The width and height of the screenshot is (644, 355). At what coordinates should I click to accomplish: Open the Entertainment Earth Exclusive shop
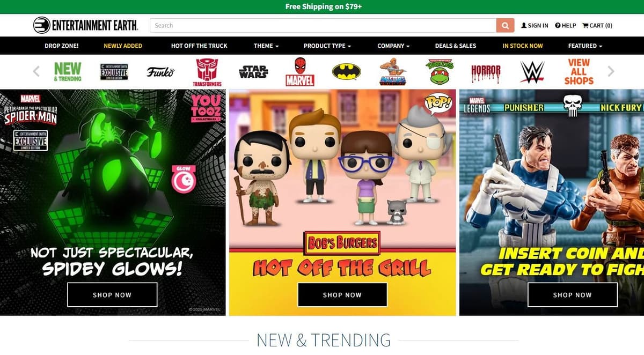click(x=114, y=71)
